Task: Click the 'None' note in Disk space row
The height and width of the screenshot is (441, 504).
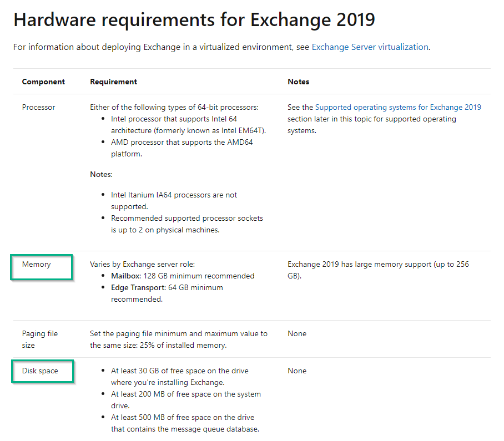Action: [x=297, y=371]
